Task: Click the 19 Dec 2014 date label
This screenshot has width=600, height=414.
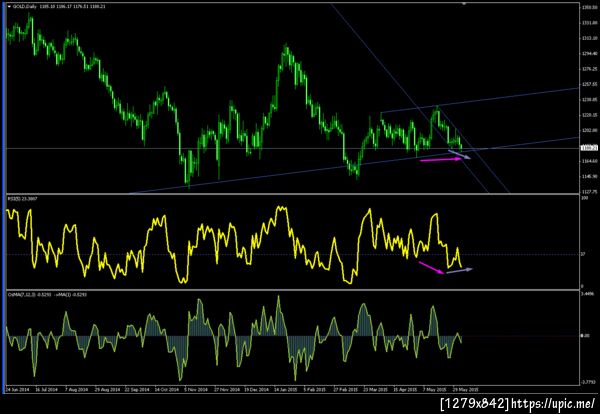Action: coord(256,389)
